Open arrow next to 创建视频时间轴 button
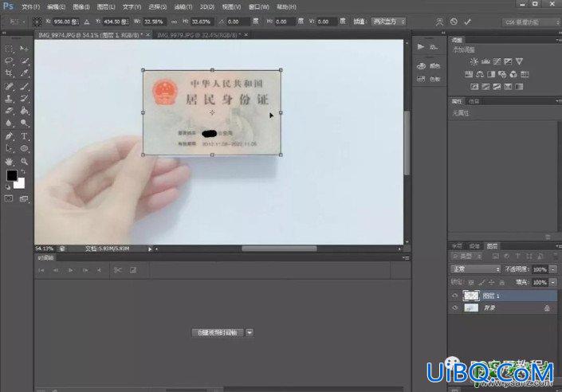 250,332
